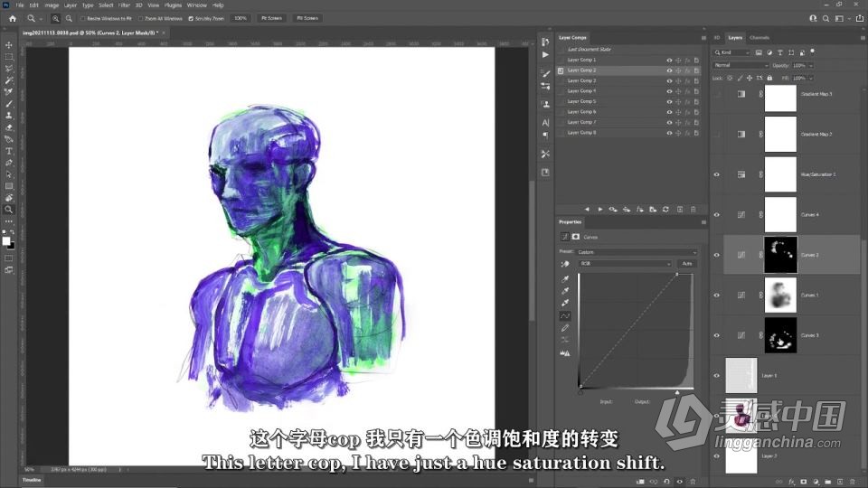The height and width of the screenshot is (488, 868).
Task: Choose the Zoom Out magnifier option
Action: [69, 18]
